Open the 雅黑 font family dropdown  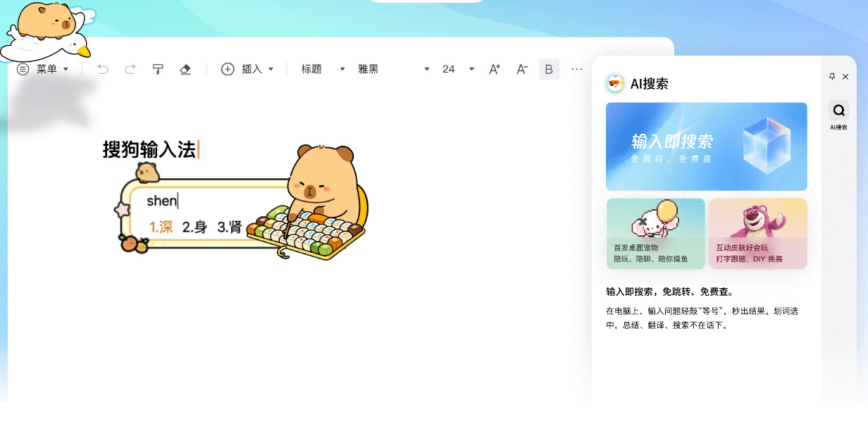coord(394,69)
